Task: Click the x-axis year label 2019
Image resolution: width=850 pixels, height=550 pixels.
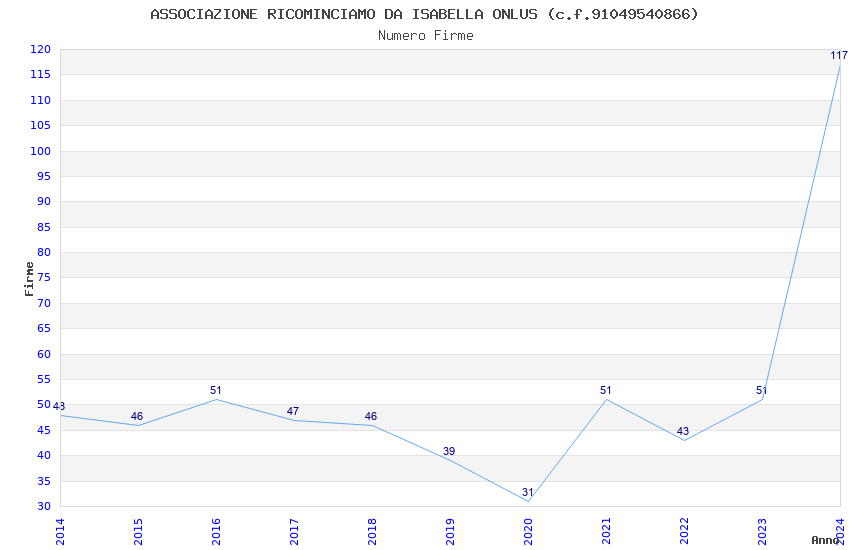Action: tap(450, 532)
